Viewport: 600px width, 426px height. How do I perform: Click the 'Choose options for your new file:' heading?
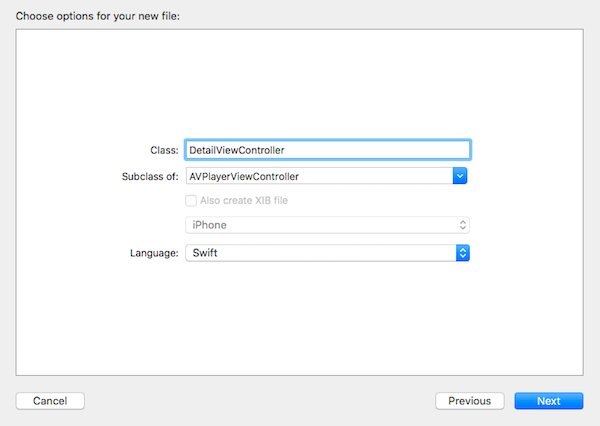(98, 16)
